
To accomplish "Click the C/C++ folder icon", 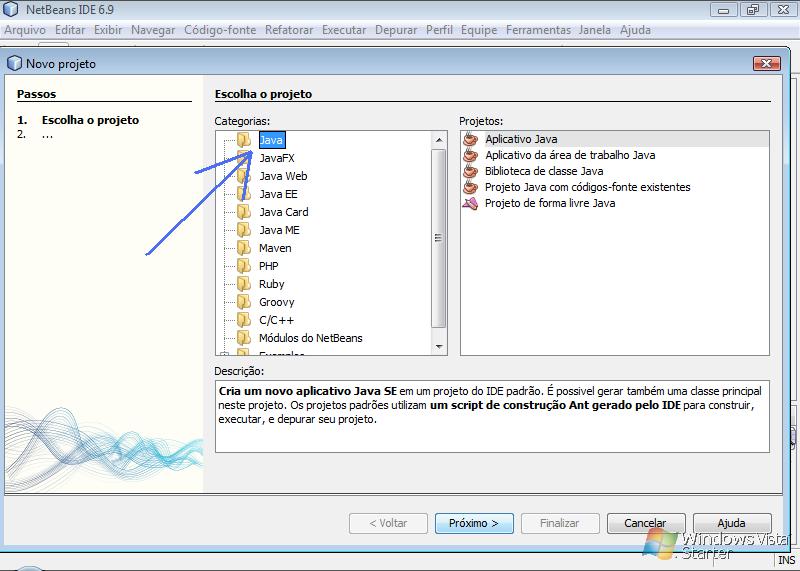I will pyautogui.click(x=244, y=319).
